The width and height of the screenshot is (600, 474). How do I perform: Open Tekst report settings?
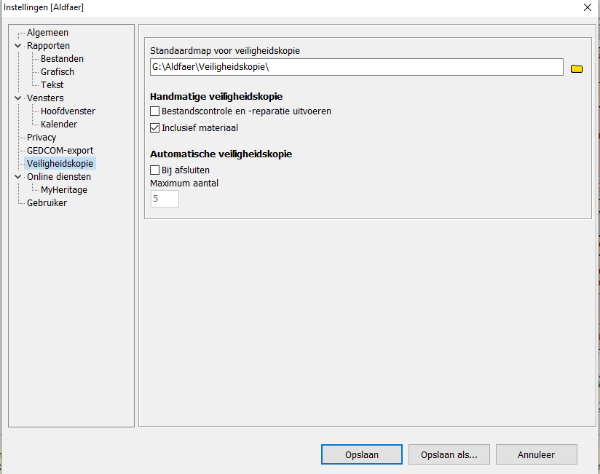tap(52, 85)
